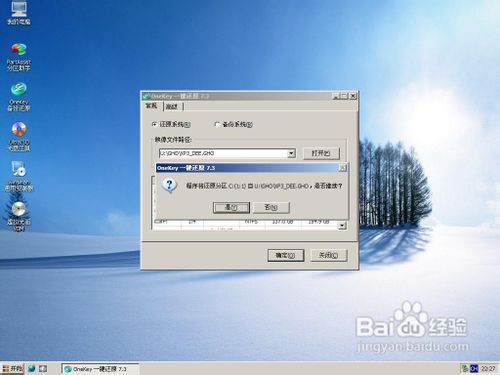Open the WinNTSetup installer desktop icon

[19, 176]
